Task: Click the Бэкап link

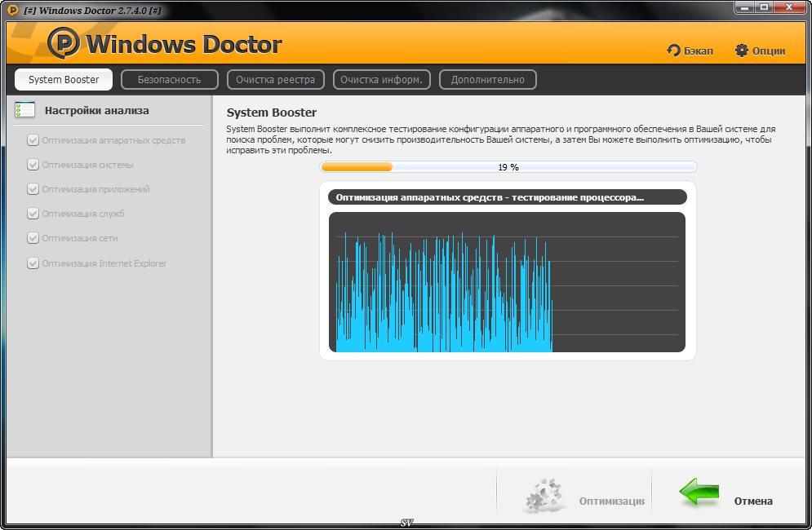Action: point(698,51)
